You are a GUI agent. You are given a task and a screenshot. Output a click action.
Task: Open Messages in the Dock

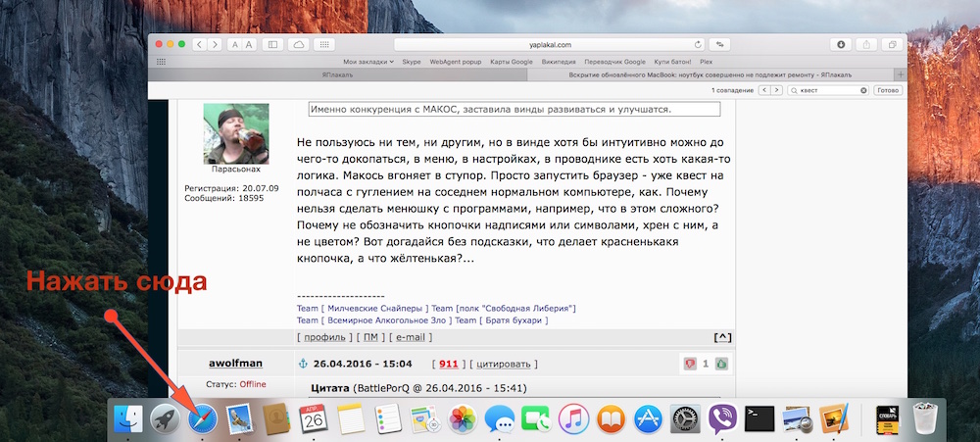click(x=500, y=418)
